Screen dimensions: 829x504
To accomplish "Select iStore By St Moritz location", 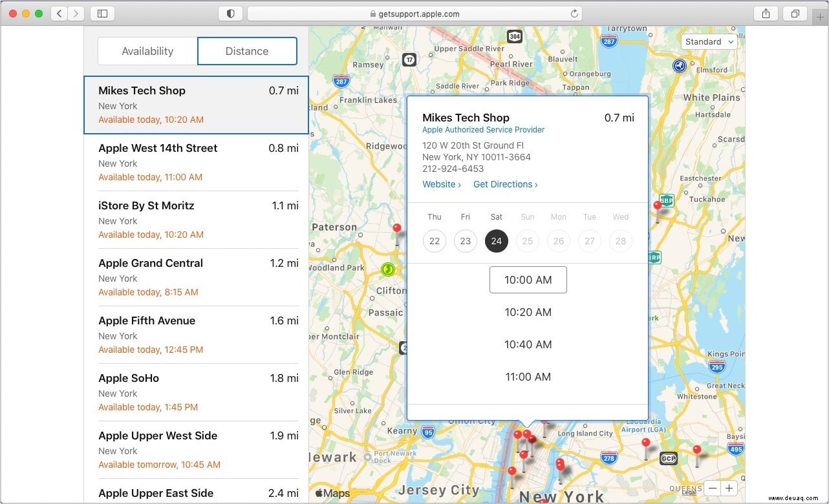I will [x=197, y=220].
